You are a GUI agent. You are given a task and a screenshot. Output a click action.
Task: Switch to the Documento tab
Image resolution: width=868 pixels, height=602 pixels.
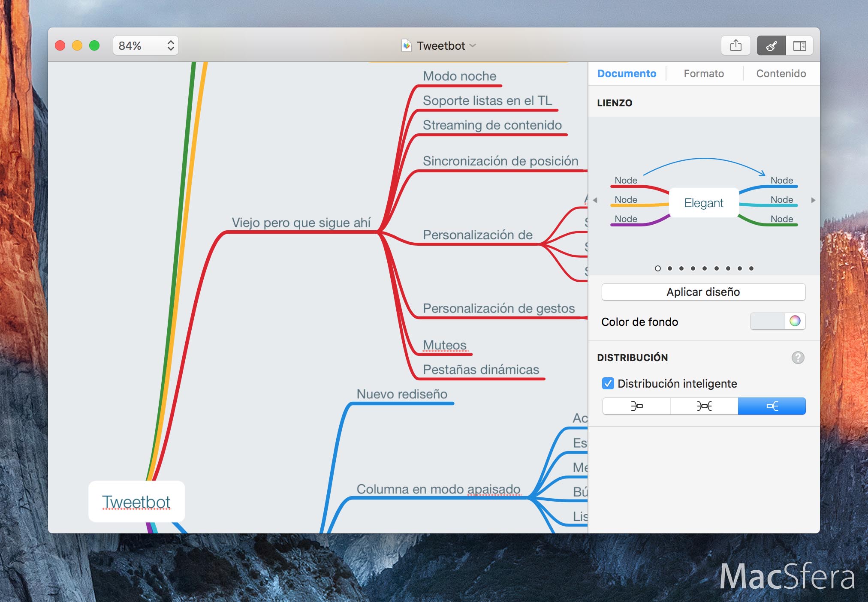coord(627,74)
